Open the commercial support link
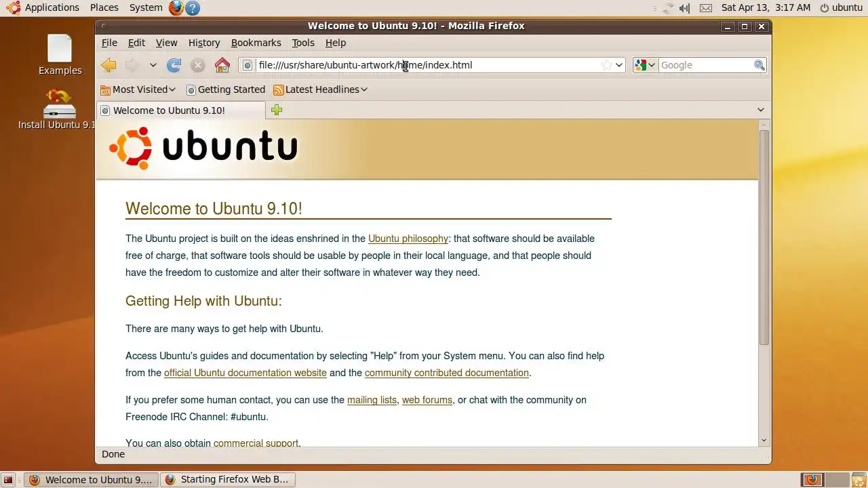Viewport: 868px width, 488px height. [x=256, y=443]
